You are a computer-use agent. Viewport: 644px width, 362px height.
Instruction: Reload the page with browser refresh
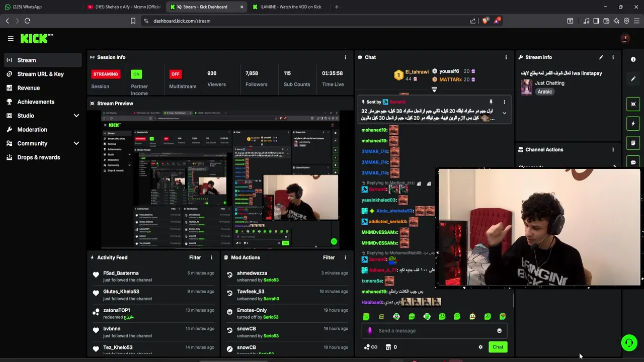pos(28,21)
